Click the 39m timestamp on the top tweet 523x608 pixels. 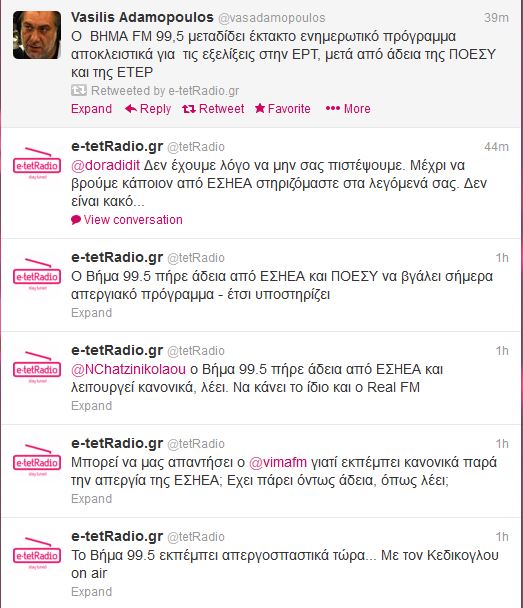496,17
